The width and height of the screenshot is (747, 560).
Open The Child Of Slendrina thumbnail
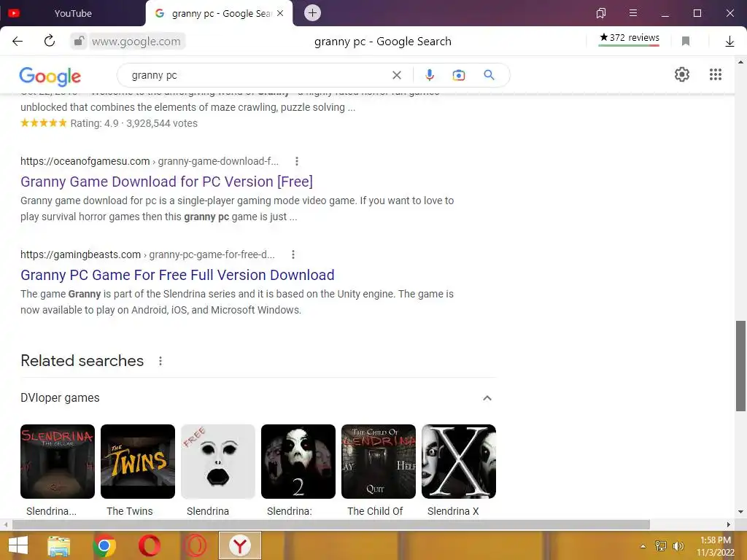tap(379, 462)
